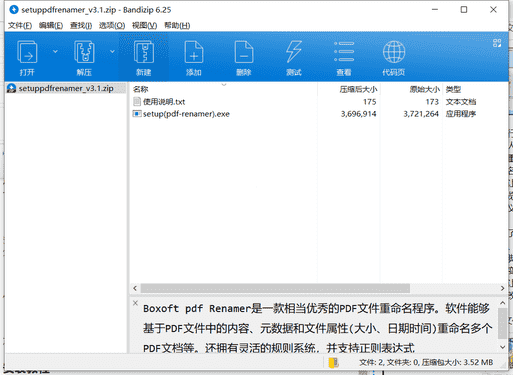This screenshot has height=375, width=513.
Task: Click the horizontal scrollbar left arrow
Action: click(135, 288)
